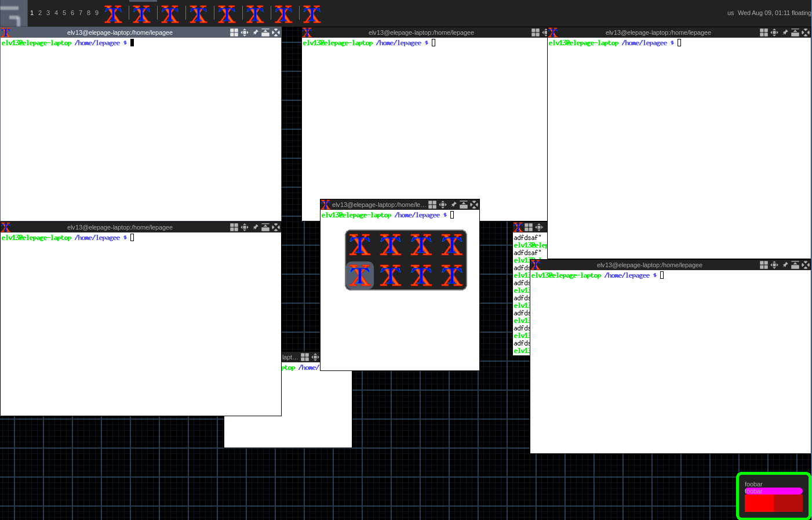
Task: Switch to tag 5
Action: pyautogui.click(x=64, y=13)
